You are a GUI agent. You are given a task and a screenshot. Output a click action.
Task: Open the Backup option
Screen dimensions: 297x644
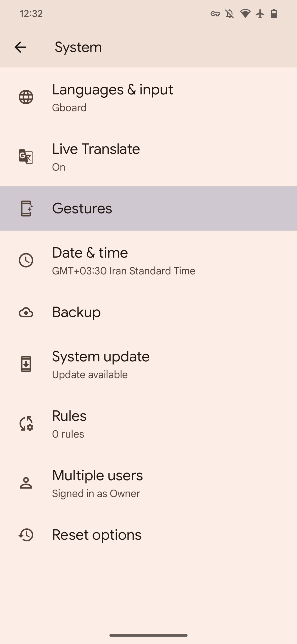(x=148, y=312)
